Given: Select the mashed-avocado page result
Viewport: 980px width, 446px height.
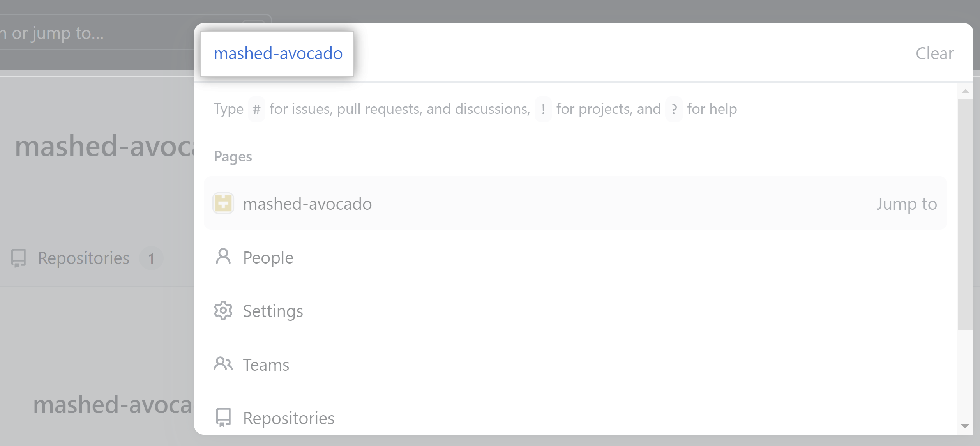Looking at the screenshot, I should pyautogui.click(x=576, y=203).
